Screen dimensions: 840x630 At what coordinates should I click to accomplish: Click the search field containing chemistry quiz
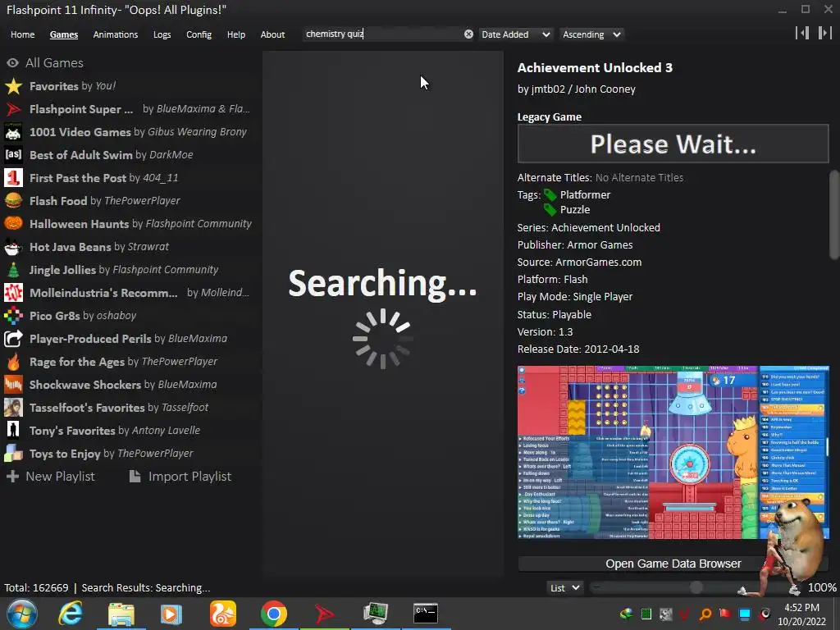(381, 34)
